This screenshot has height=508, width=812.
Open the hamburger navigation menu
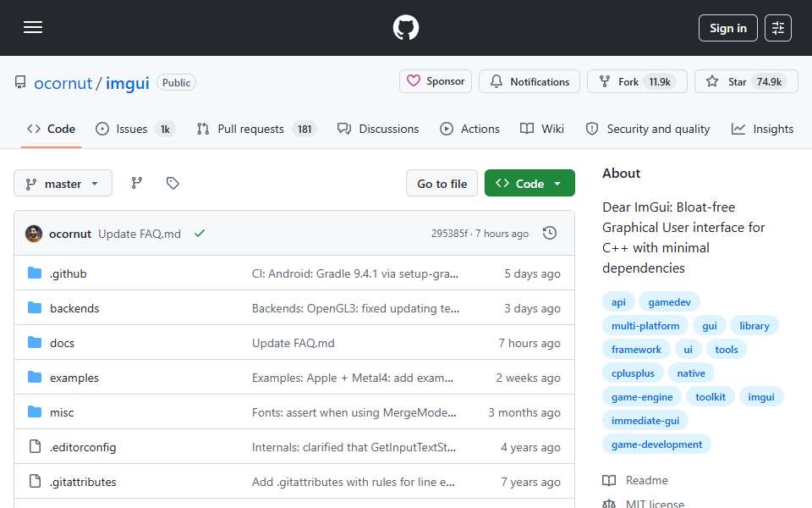tap(33, 27)
